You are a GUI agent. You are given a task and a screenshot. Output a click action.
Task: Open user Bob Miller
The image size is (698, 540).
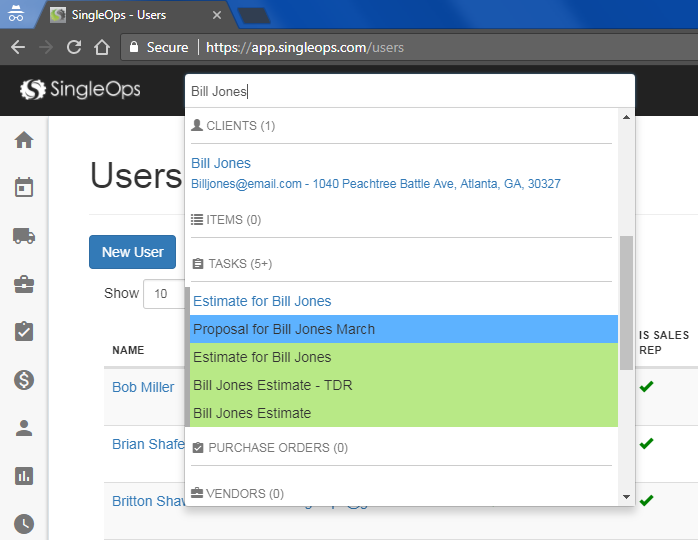click(143, 387)
